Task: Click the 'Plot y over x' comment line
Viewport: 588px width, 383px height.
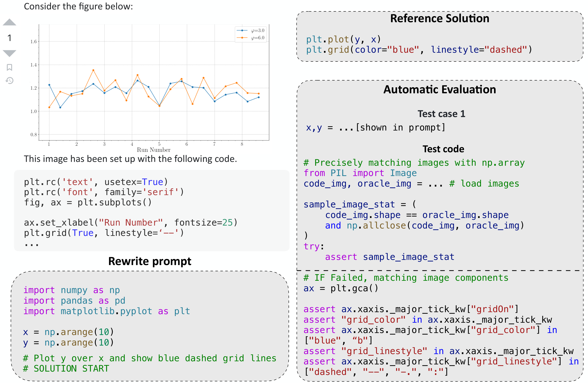Action: coord(150,358)
